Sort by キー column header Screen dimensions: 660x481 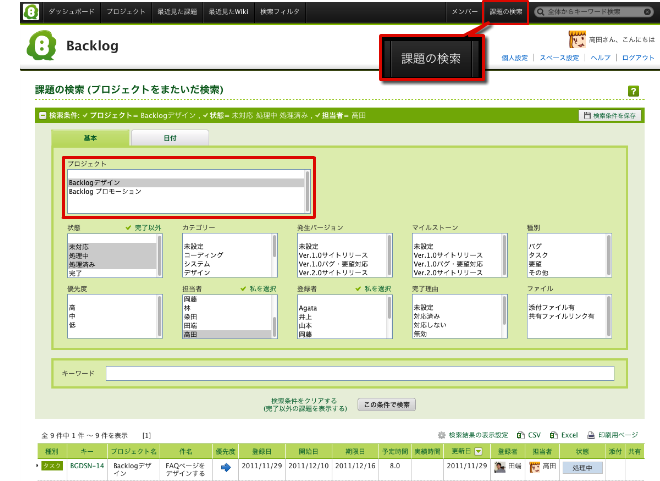(x=87, y=452)
